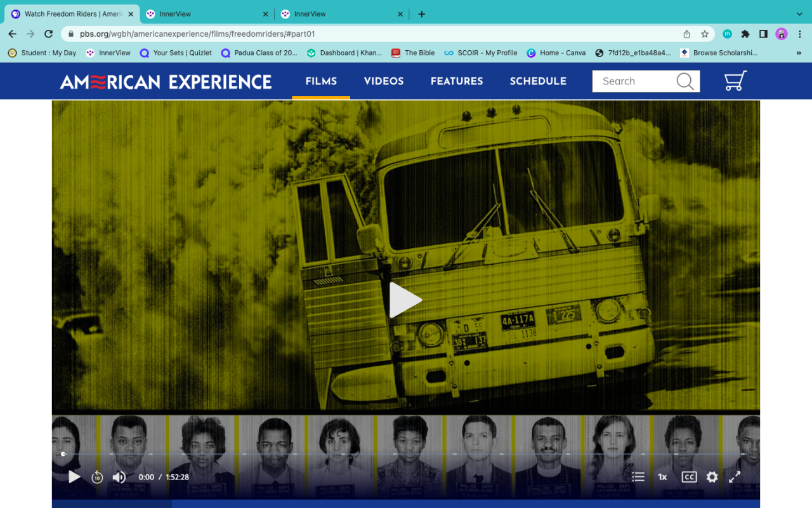Open Dashboard | Khan bookmark
Screen dimensions: 812x508
tap(344, 53)
